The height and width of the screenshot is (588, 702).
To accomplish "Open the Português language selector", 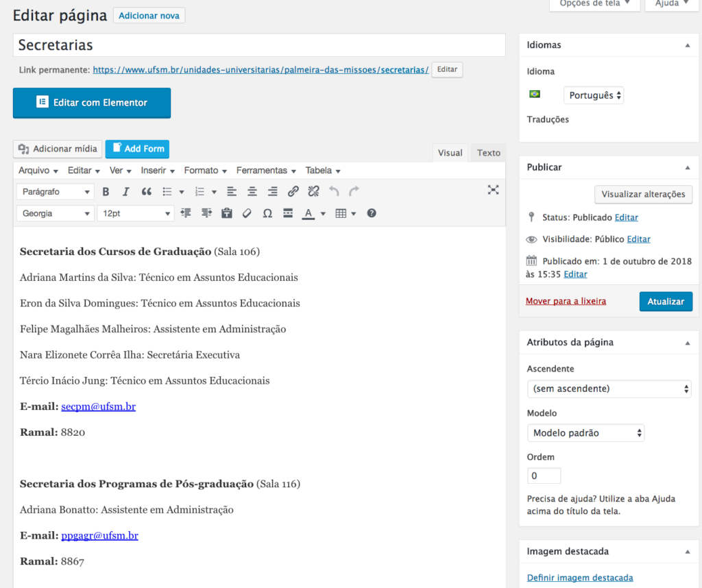I will coord(594,95).
